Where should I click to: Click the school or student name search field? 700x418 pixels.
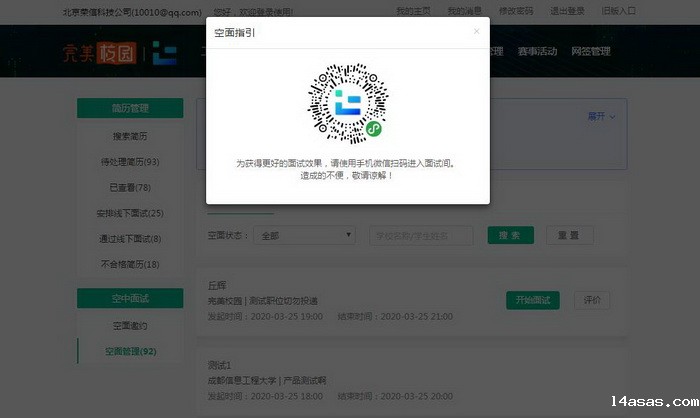[422, 235]
